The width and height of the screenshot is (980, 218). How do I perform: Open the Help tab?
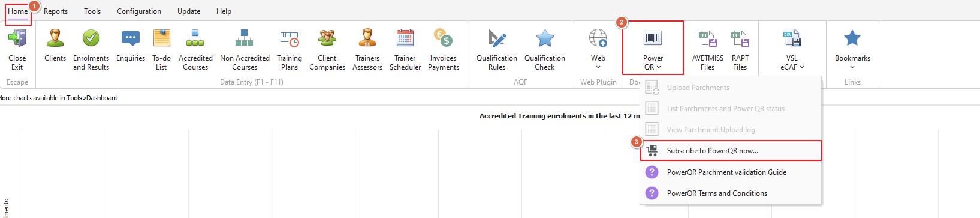[x=224, y=11]
